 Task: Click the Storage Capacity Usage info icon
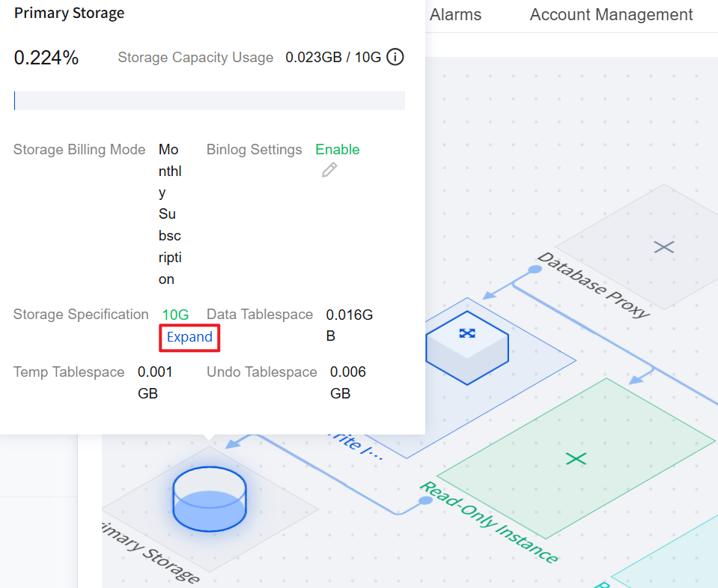coord(395,57)
